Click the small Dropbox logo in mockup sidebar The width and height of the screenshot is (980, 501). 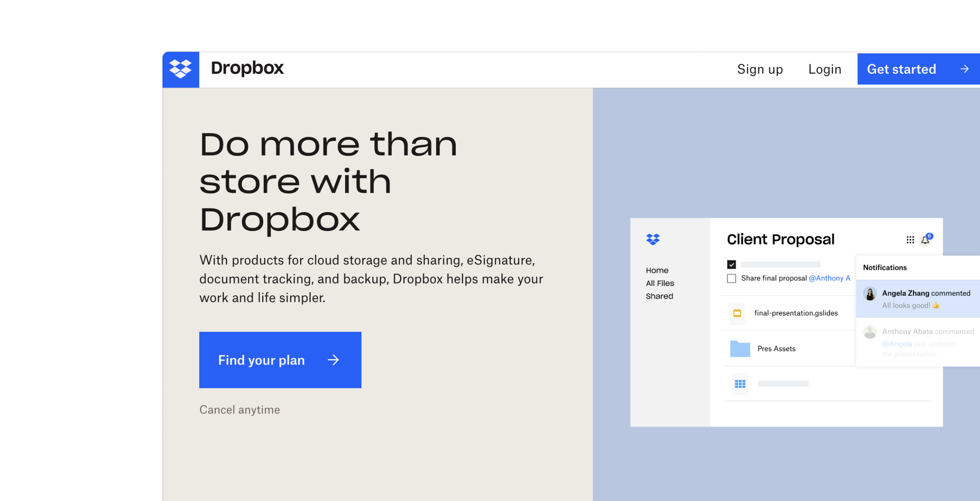point(653,239)
